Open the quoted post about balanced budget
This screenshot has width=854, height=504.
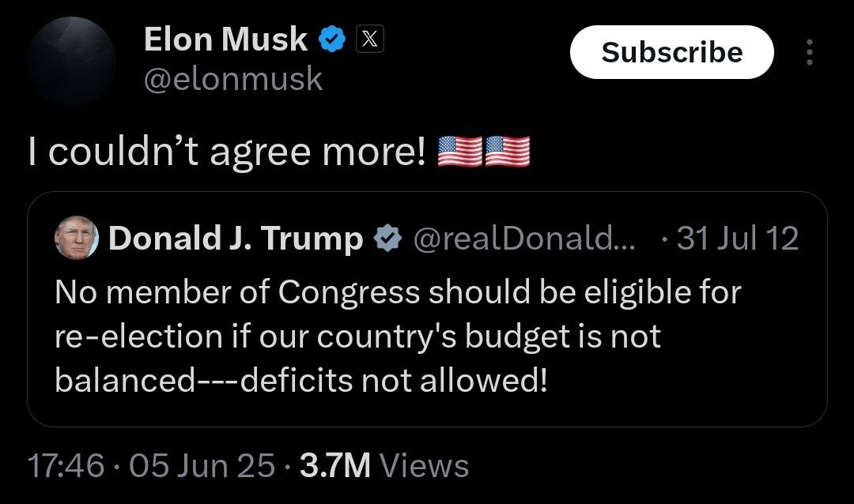click(427, 336)
